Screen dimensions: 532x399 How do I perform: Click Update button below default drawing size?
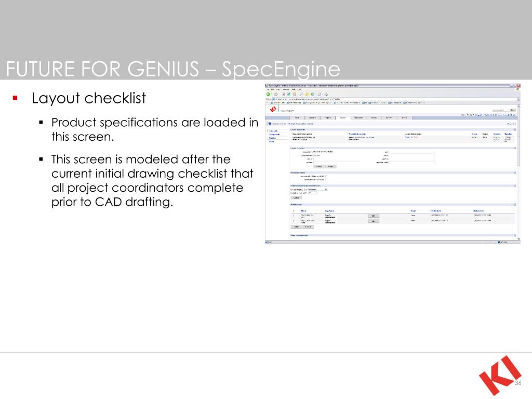point(296,198)
